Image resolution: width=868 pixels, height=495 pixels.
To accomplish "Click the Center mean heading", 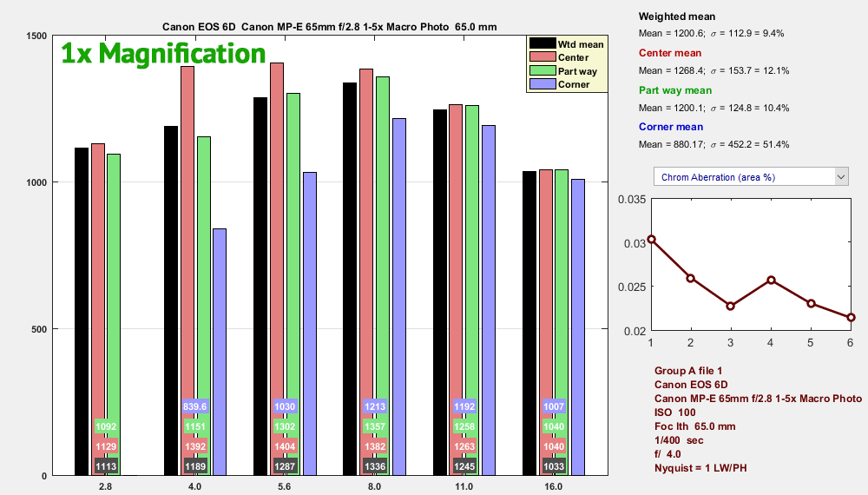I will [x=670, y=53].
